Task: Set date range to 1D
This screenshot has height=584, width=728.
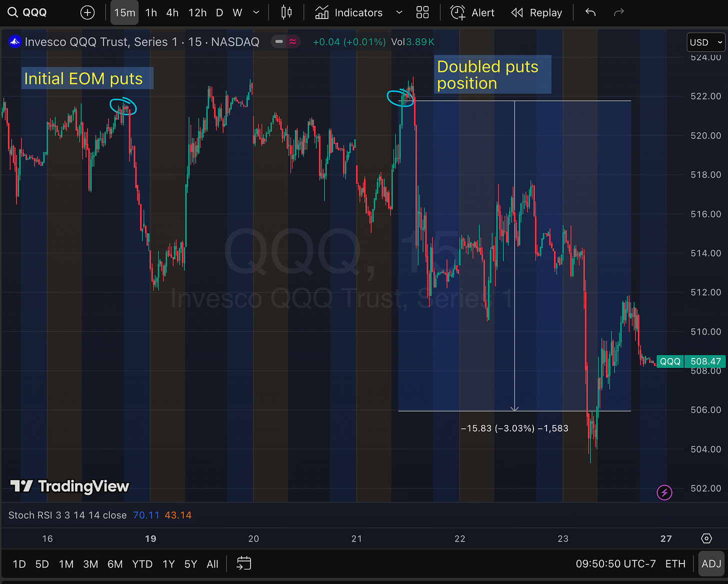Action: click(x=19, y=564)
